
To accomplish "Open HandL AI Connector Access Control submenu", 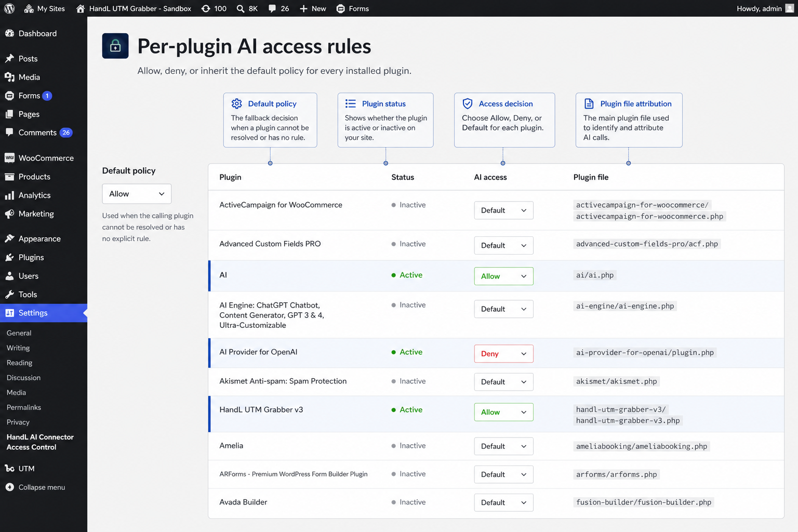I will (40, 442).
